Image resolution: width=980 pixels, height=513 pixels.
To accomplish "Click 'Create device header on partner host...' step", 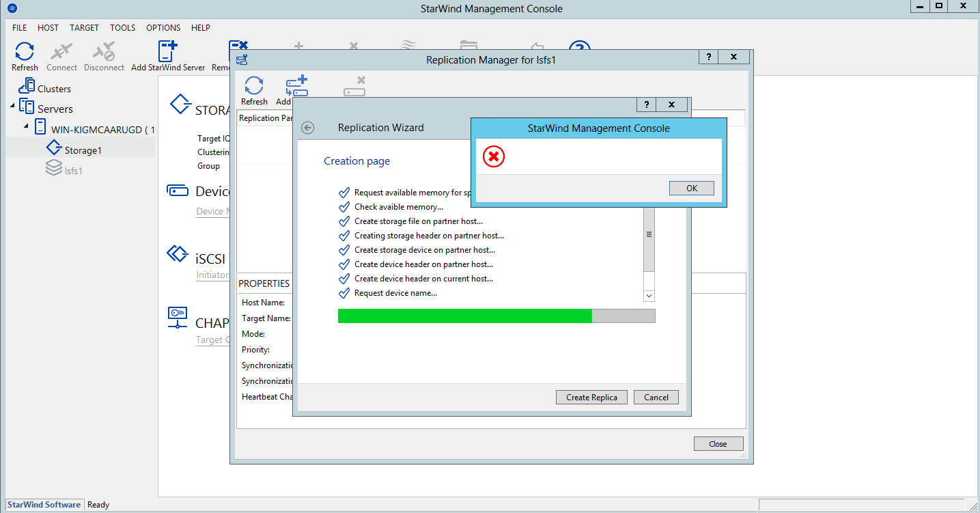I will tap(423, 264).
